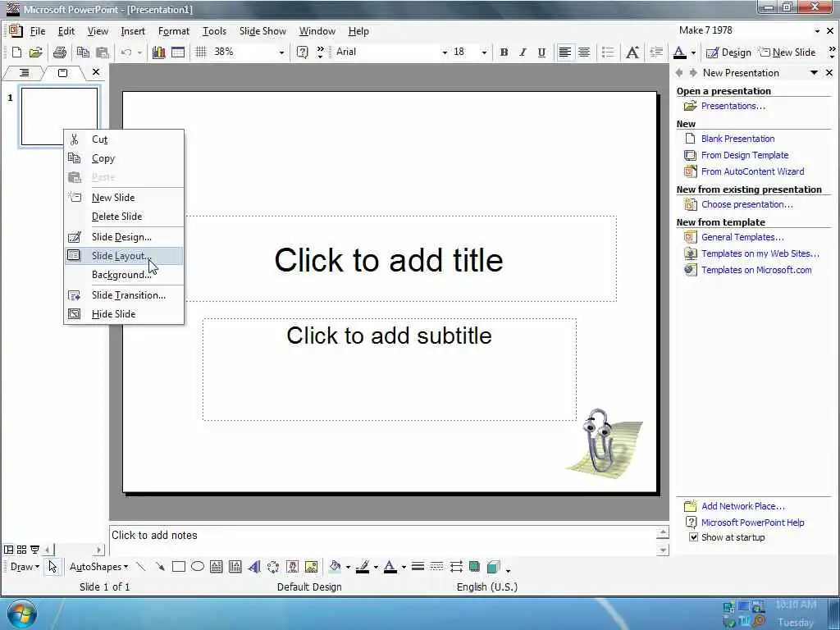Click the Select Objects pointer tool
Screen dimensions: 840x630
tap(52, 567)
